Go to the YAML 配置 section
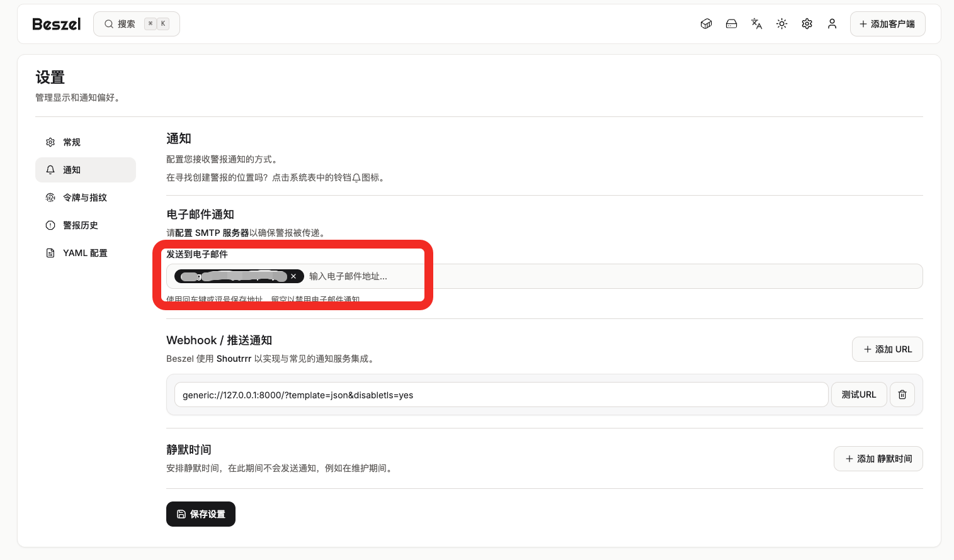954x560 pixels. (85, 253)
